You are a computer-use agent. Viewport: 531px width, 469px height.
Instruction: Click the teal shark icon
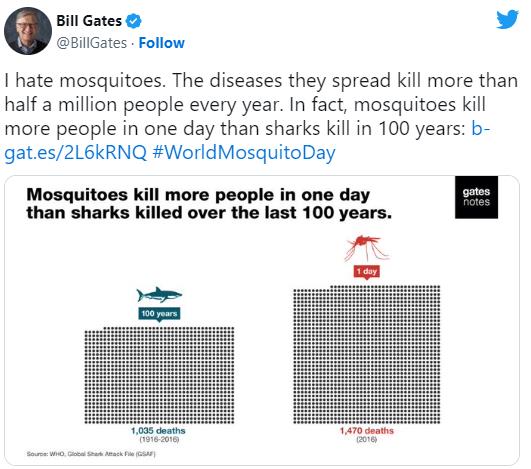159,295
